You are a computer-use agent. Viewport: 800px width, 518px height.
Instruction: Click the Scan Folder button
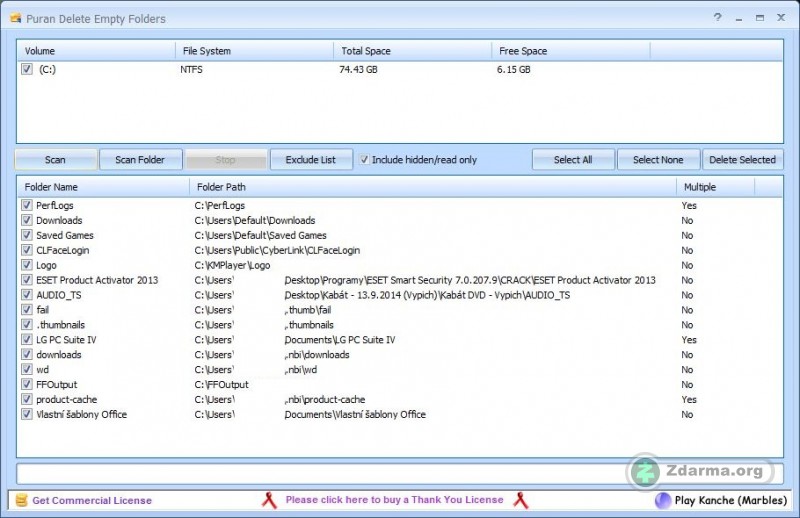(140, 160)
